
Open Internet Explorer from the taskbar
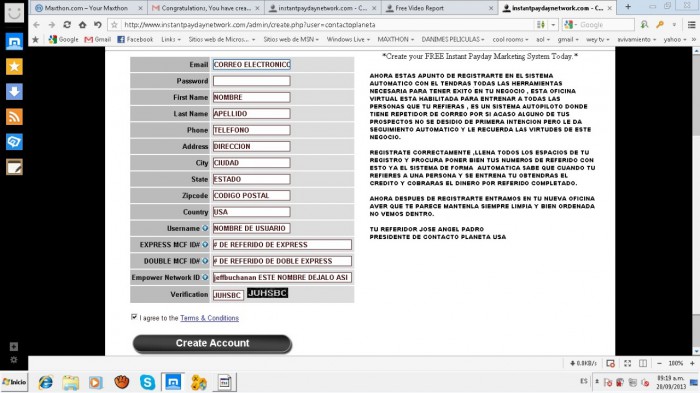[x=46, y=382]
